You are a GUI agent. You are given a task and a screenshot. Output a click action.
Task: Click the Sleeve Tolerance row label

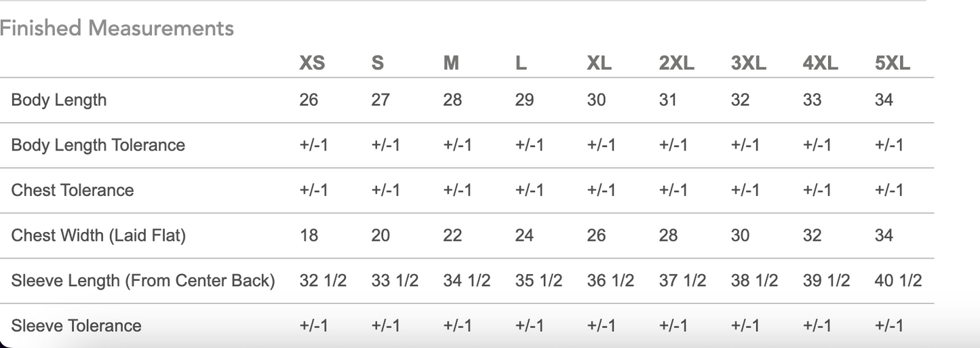[76, 326]
